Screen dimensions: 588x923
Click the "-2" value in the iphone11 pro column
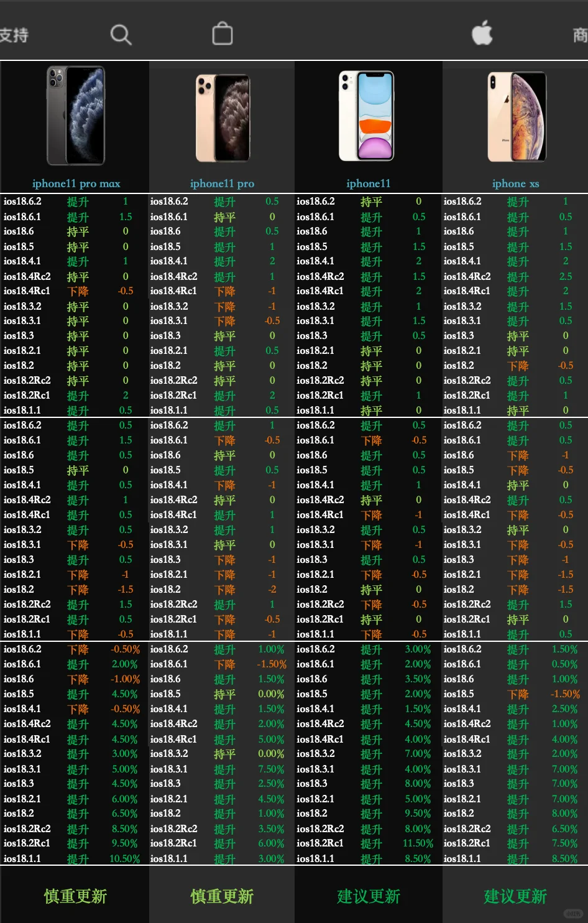[272, 590]
